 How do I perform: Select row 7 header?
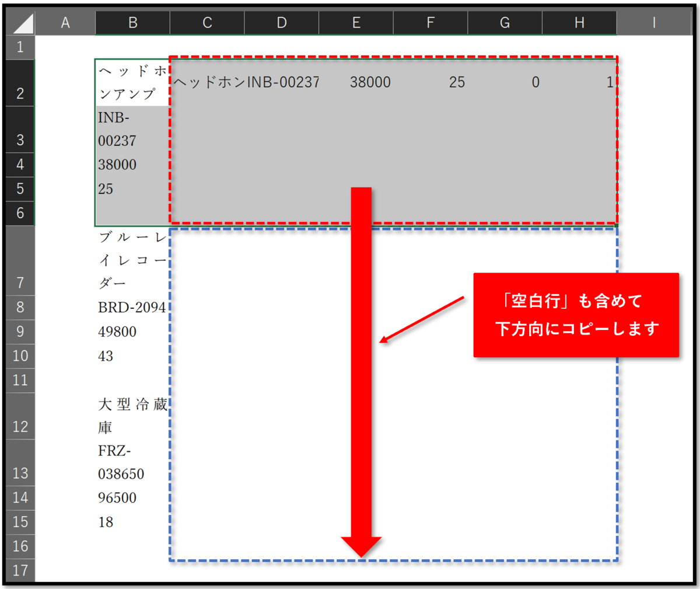pos(20,260)
